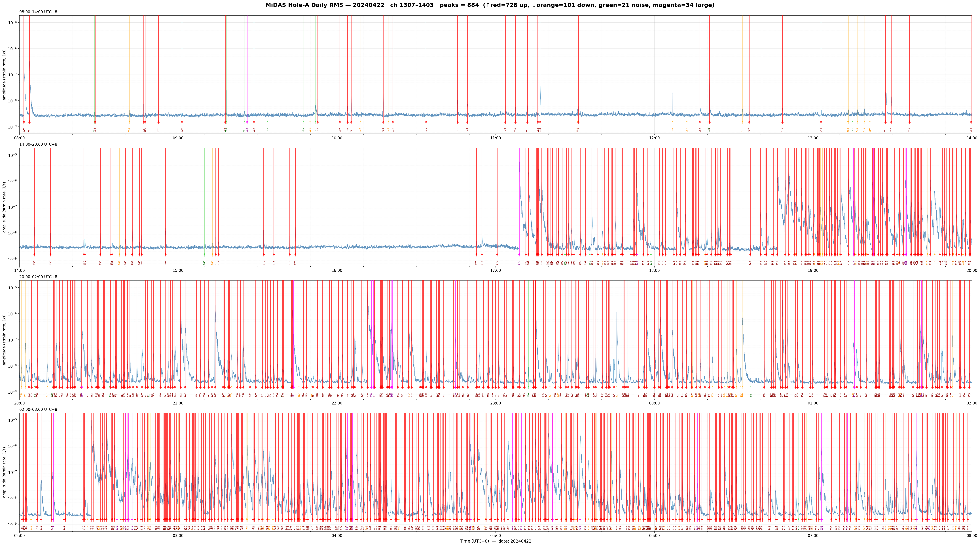Screen dimensions: 980x546
Task: Click the red peak label "026"
Action: pyautogui.click(x=426, y=130)
